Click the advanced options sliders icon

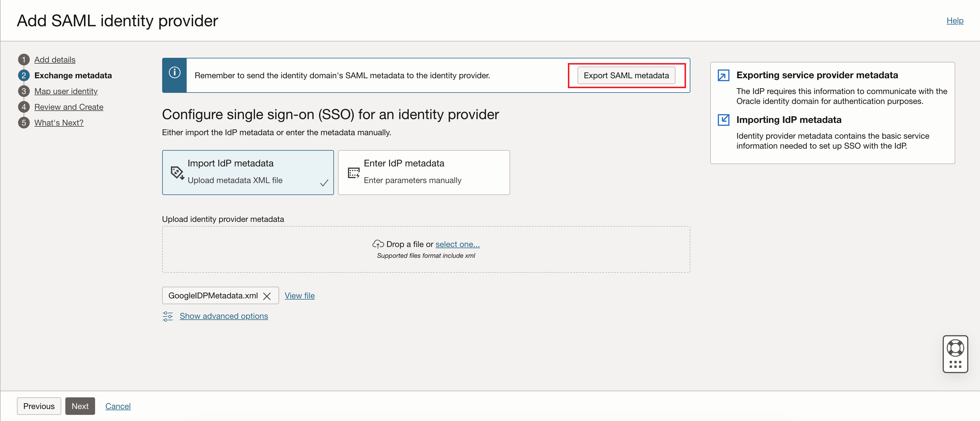tap(167, 316)
